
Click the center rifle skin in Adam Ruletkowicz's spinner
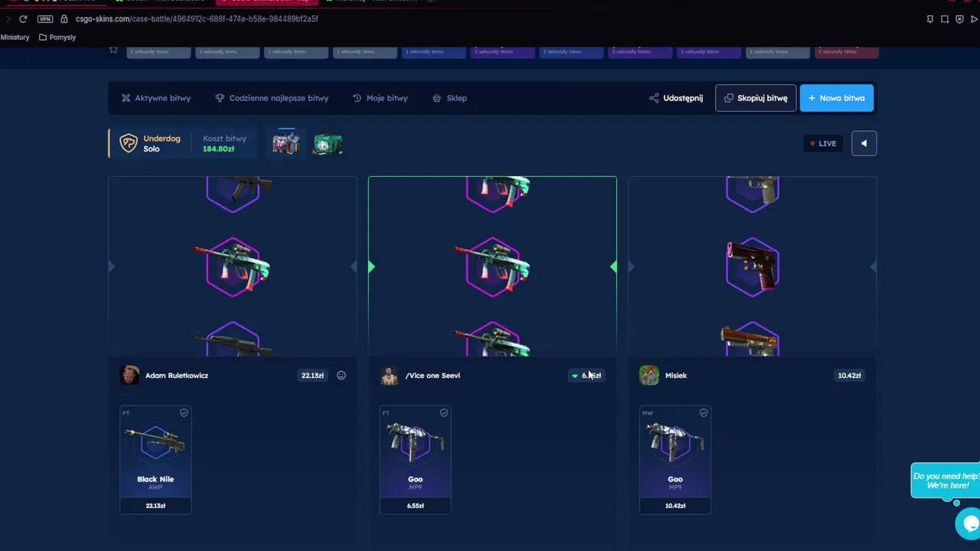pyautogui.click(x=233, y=266)
